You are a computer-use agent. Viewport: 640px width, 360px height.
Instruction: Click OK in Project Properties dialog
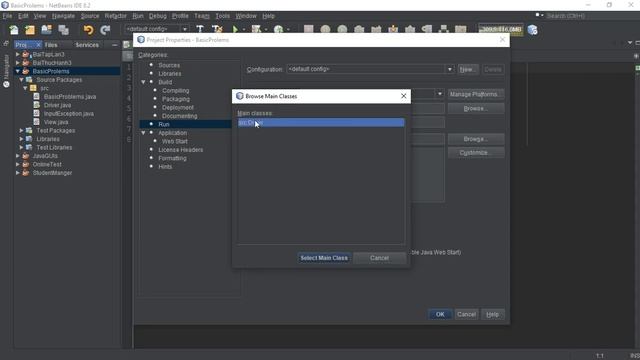coord(440,314)
